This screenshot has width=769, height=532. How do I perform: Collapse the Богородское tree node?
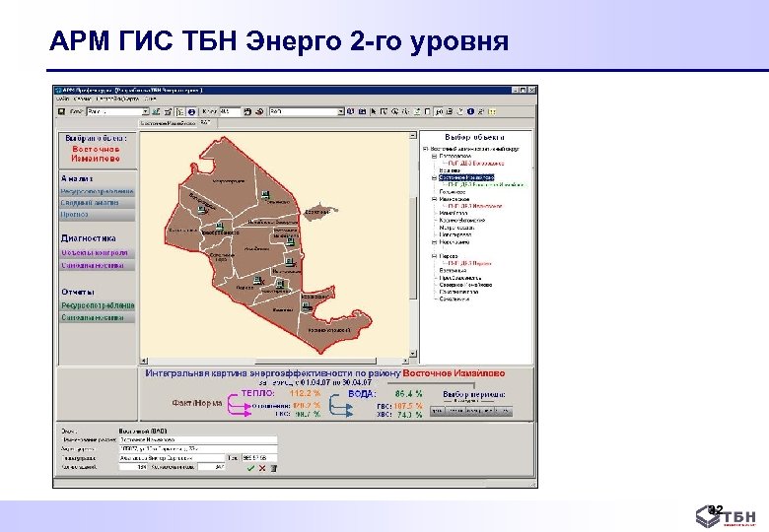coord(434,156)
